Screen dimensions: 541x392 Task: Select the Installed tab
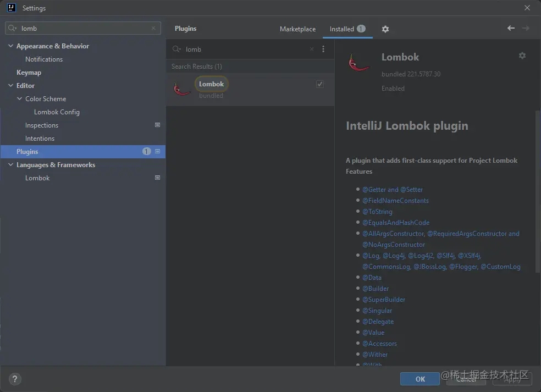pos(347,29)
